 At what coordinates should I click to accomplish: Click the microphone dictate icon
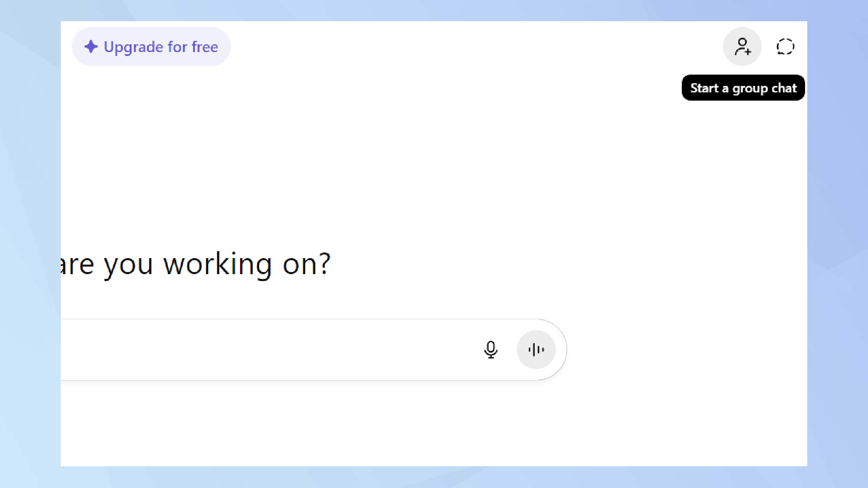tap(490, 349)
